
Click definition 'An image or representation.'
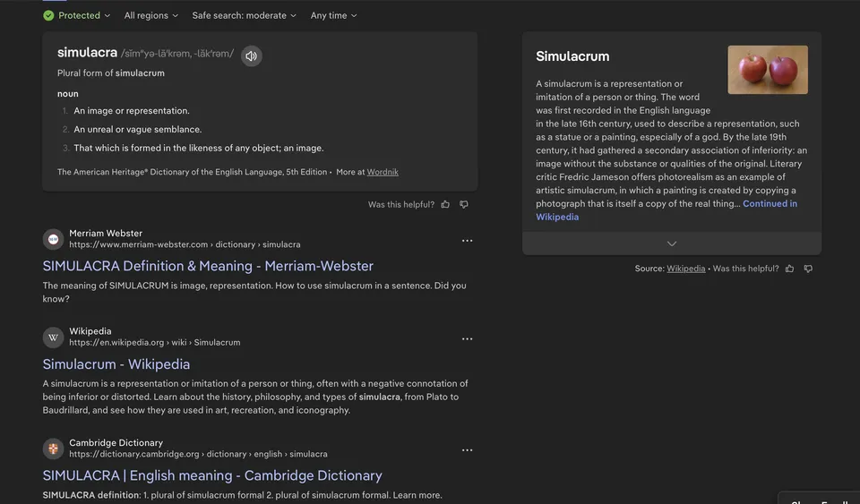click(x=132, y=111)
